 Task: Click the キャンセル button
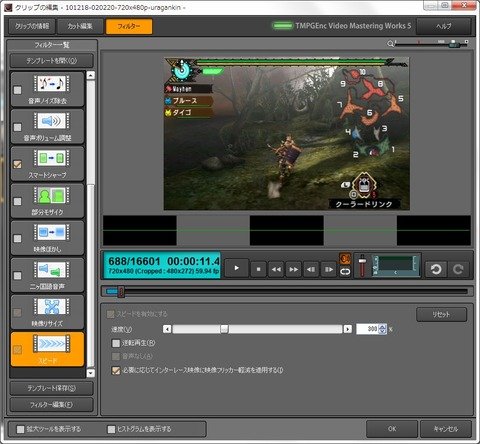446,429
